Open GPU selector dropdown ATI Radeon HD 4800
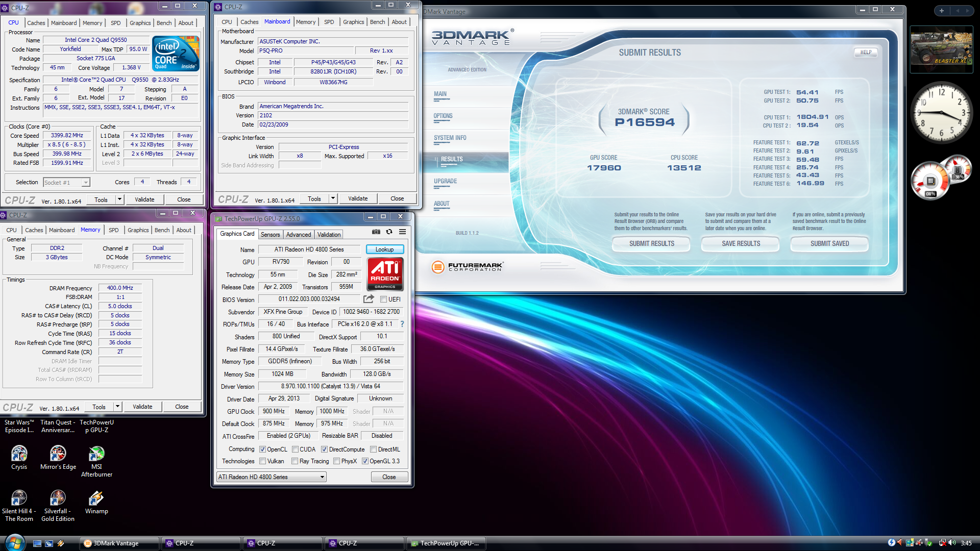The height and width of the screenshot is (551, 980). pos(271,477)
